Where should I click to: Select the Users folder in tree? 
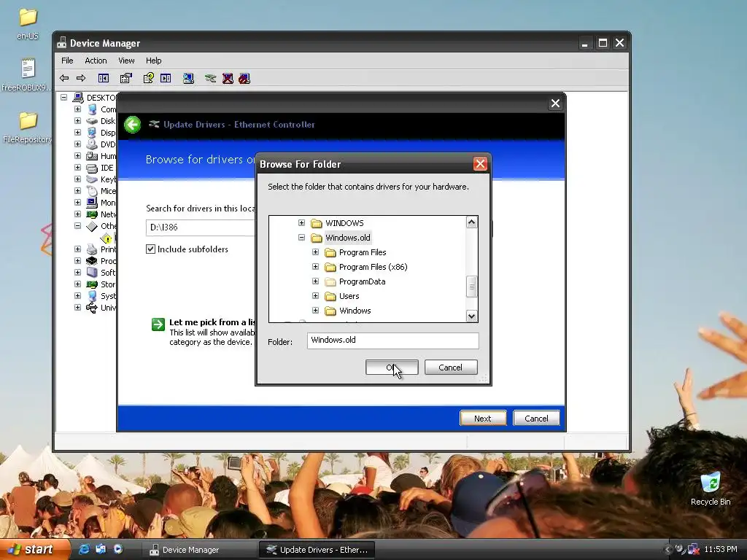[349, 296]
